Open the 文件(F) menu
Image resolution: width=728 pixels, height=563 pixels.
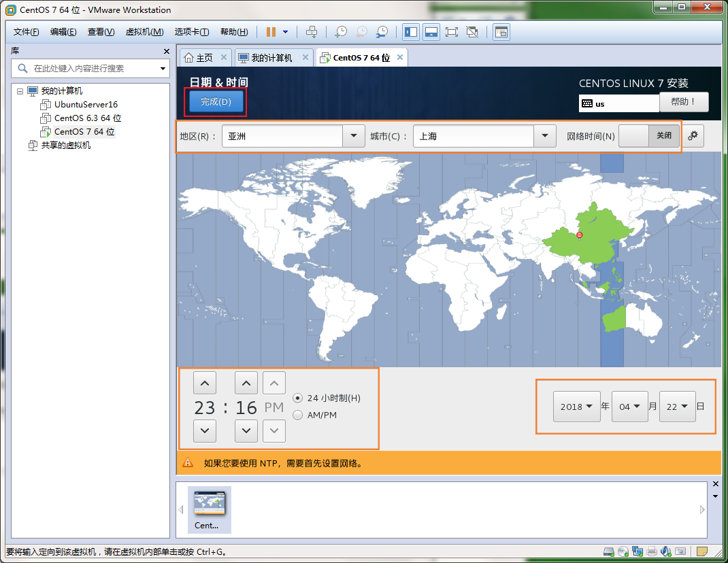click(26, 32)
